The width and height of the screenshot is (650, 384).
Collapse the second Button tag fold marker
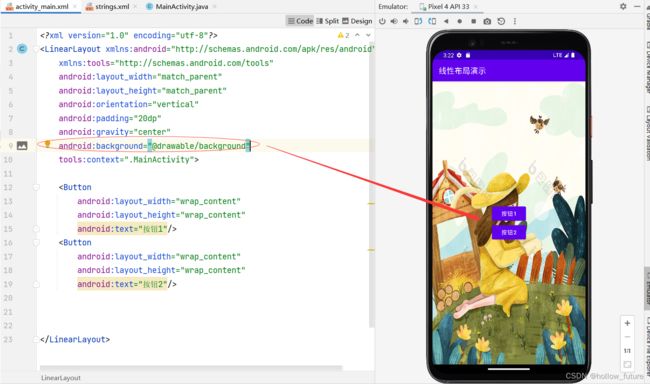coord(36,243)
